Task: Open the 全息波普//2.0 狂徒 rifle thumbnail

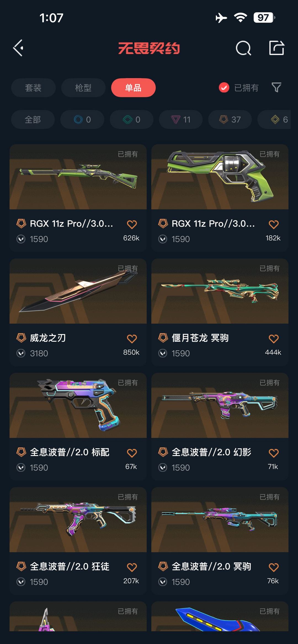Action: click(x=78, y=519)
